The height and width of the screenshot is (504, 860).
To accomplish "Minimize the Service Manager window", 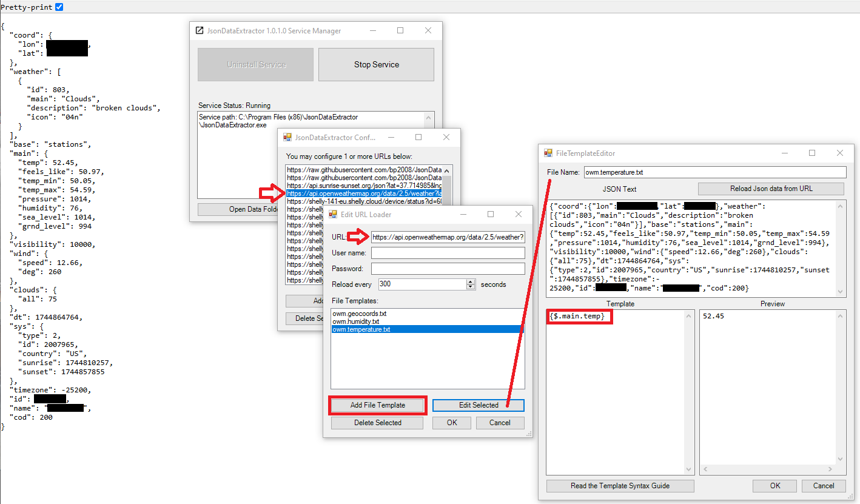I will tap(372, 30).
